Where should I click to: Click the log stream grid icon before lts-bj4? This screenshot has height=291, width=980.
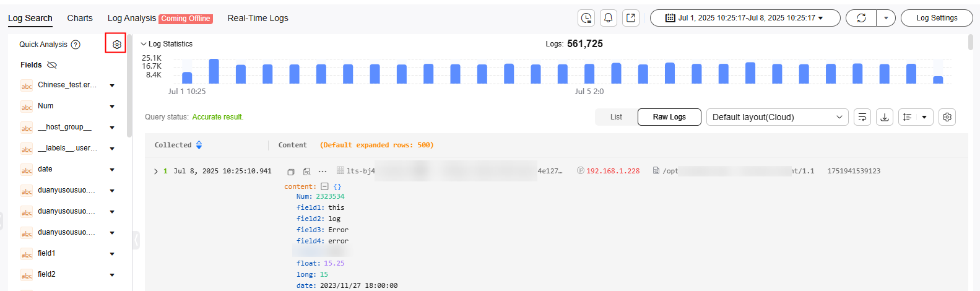coord(340,170)
